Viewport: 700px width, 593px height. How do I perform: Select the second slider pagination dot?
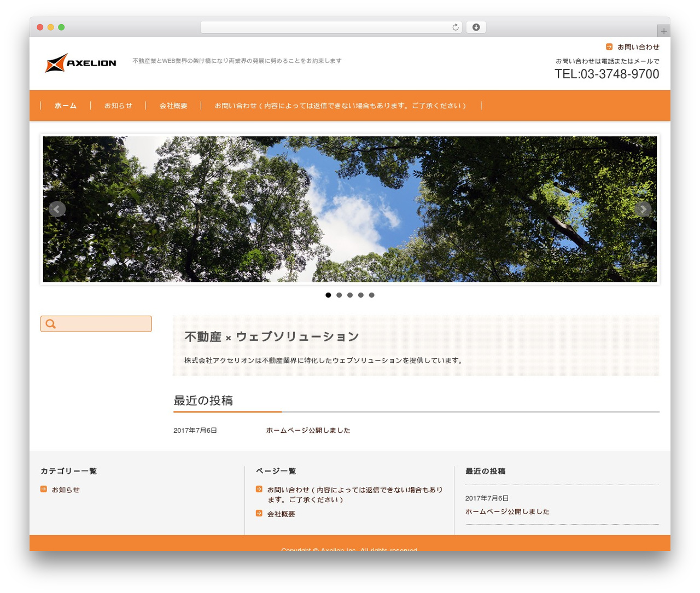(339, 295)
